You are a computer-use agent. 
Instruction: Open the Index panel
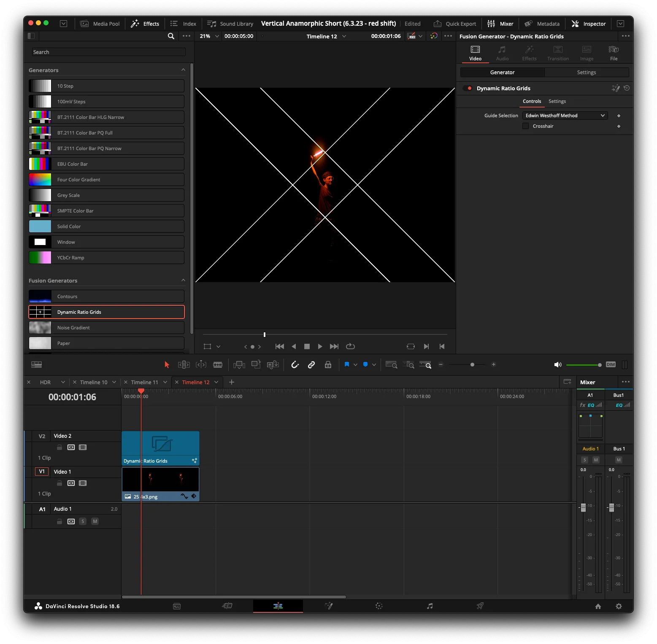click(183, 24)
